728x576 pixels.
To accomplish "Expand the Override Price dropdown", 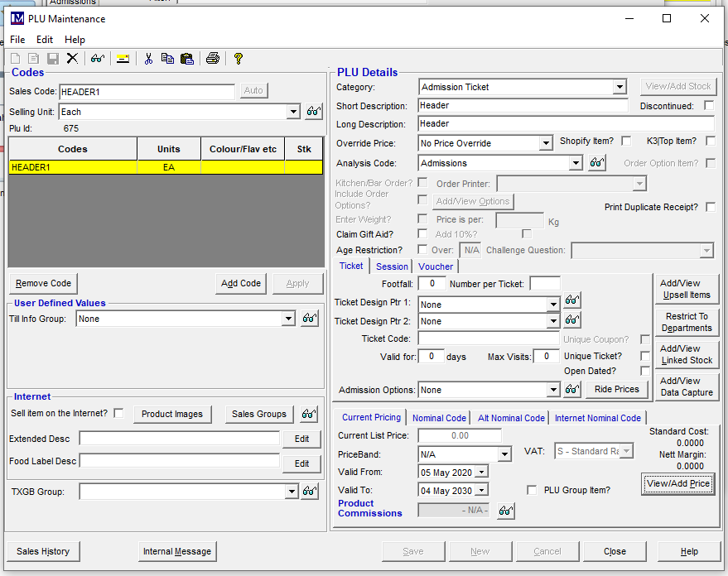I will (545, 143).
